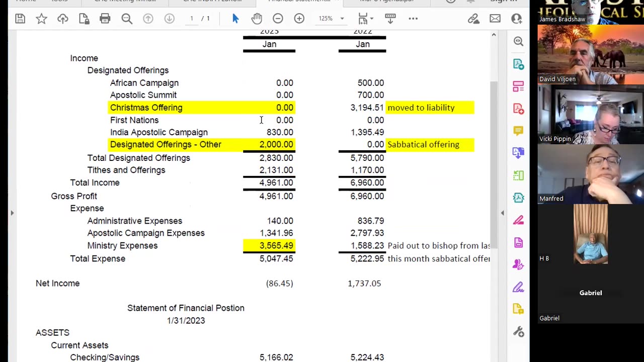Open the fit page options dropdown
Image resolution: width=644 pixels, height=362 pixels.
click(366, 19)
